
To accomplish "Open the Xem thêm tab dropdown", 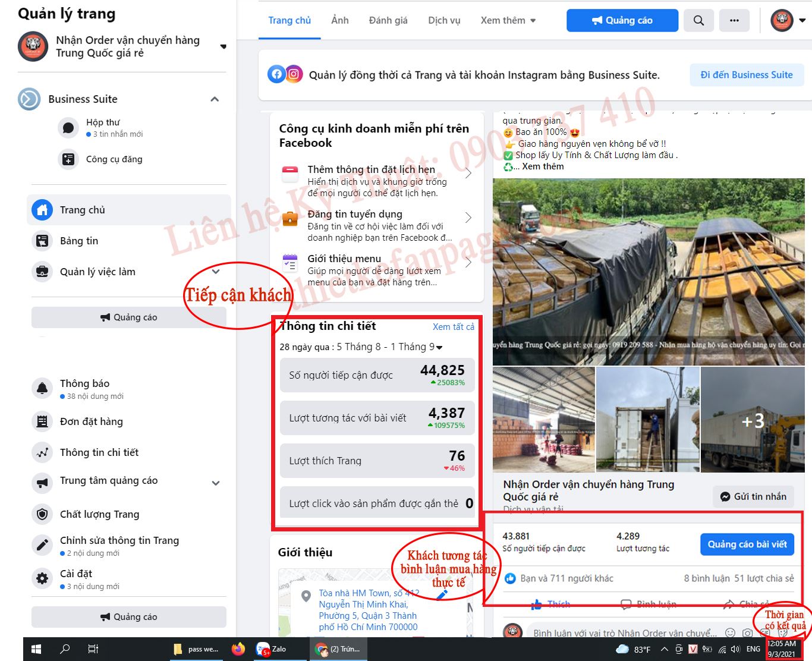I will [508, 20].
